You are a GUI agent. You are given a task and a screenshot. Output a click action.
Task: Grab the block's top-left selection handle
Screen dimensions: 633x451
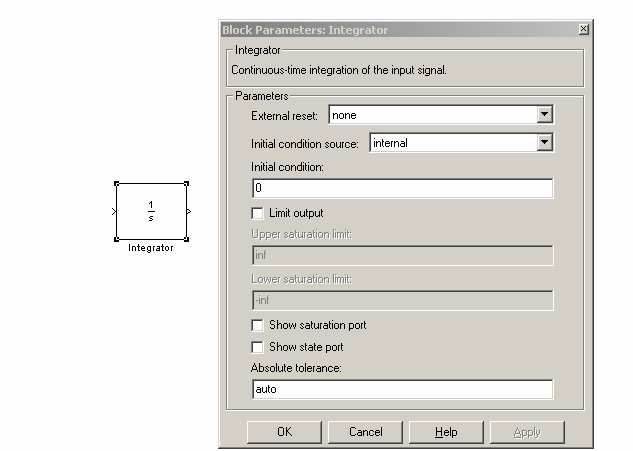pyautogui.click(x=116, y=183)
